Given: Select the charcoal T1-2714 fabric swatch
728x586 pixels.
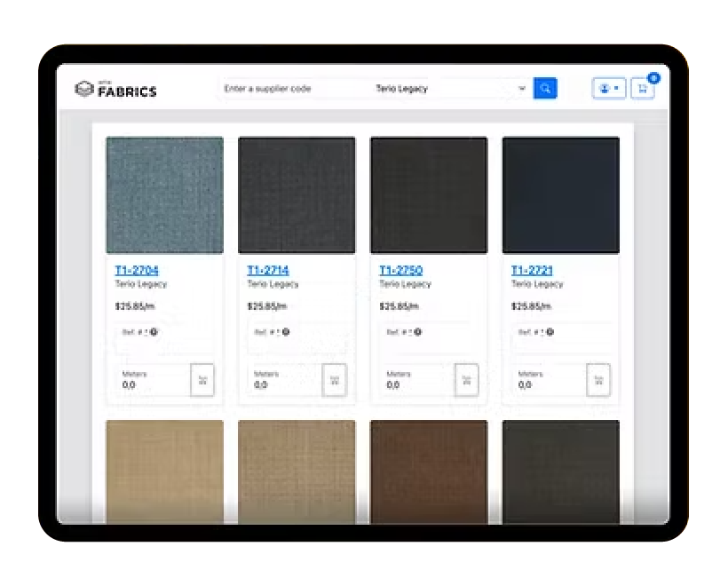Looking at the screenshot, I should (x=297, y=195).
